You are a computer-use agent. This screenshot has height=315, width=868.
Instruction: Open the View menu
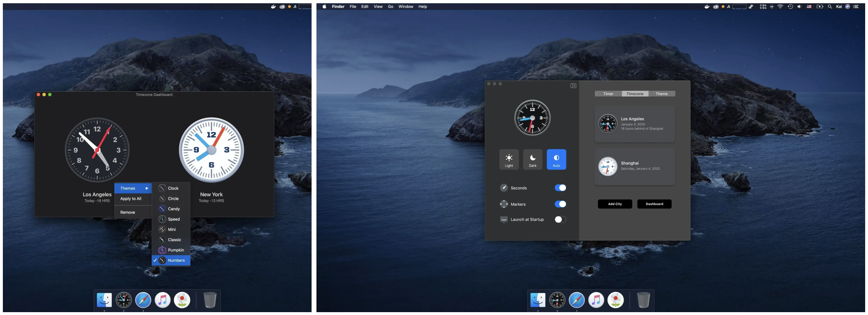pyautogui.click(x=378, y=7)
